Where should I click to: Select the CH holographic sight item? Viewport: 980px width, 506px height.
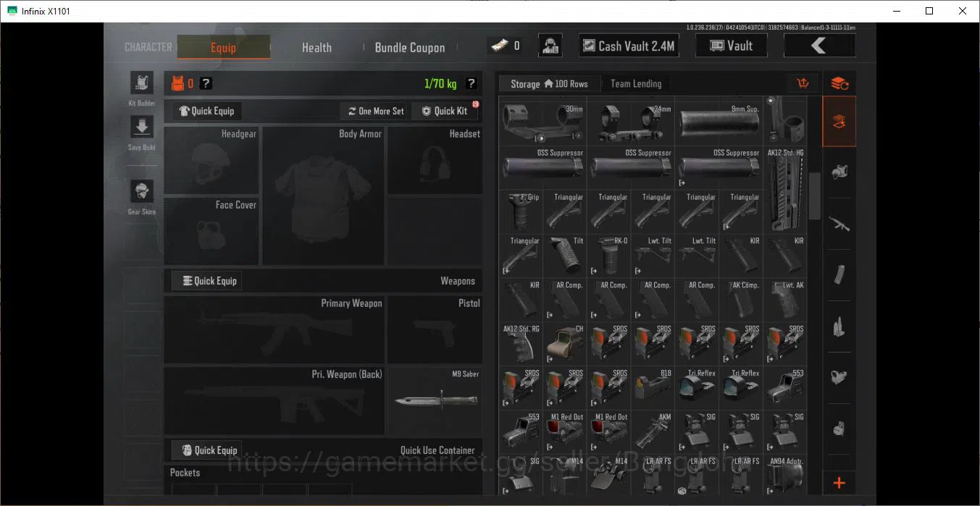pyautogui.click(x=564, y=345)
